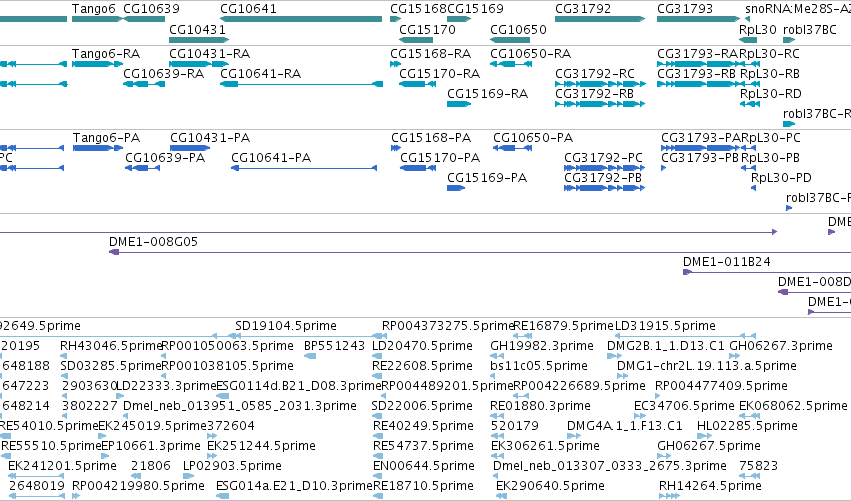Viewport: 851px width, 501px height.
Task: Click the 'DME1-011B24' BAC clone label
Action: click(727, 262)
